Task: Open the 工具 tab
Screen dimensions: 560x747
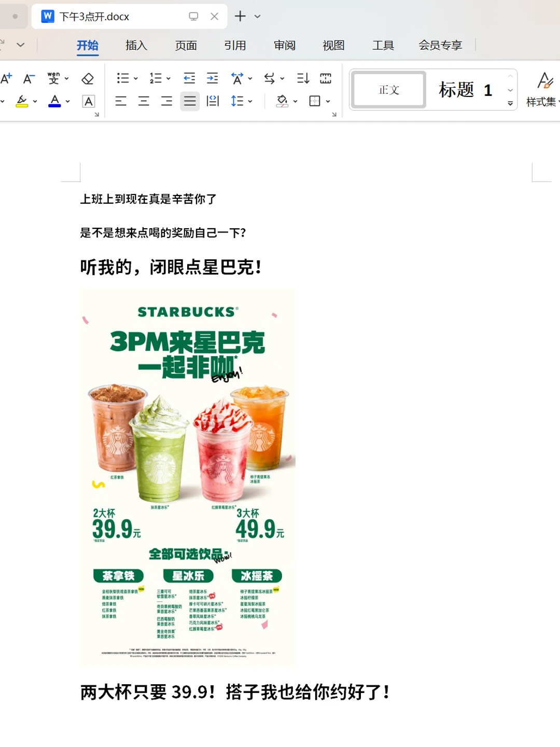Action: [x=383, y=46]
